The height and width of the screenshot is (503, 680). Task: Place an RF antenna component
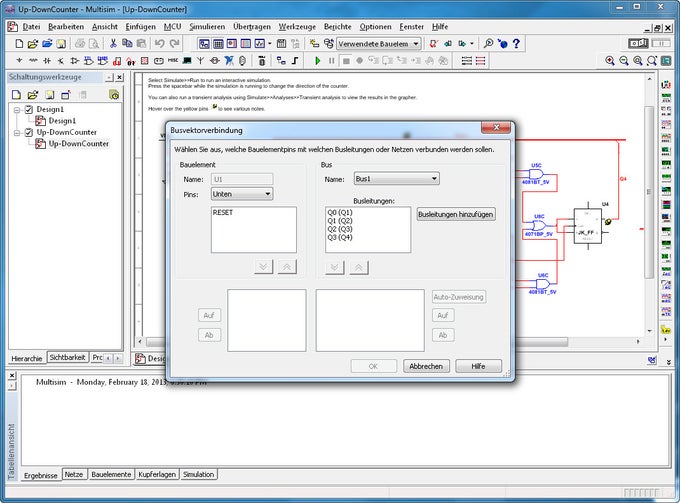(x=201, y=61)
